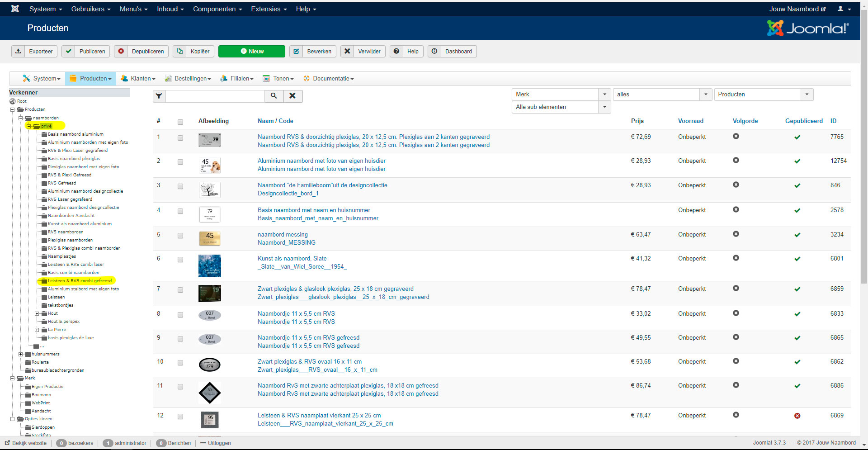Screen dimensions: 868x450
Task: Click the green Nieuw button
Action: tap(251, 52)
